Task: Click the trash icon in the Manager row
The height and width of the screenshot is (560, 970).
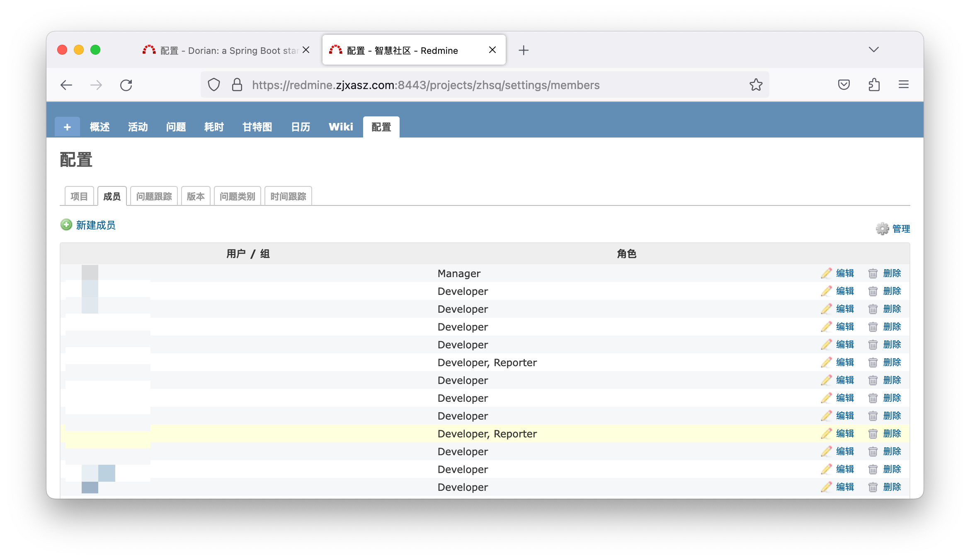Action: pyautogui.click(x=873, y=273)
